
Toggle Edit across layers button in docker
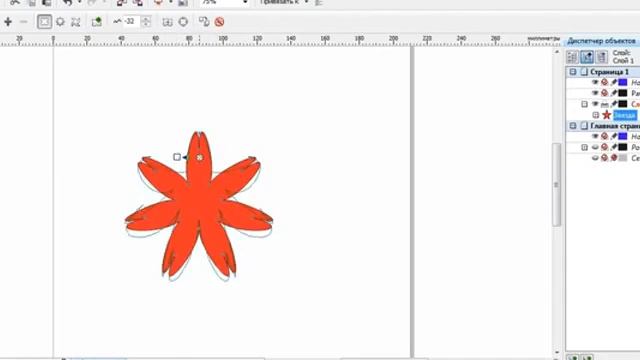click(x=587, y=57)
